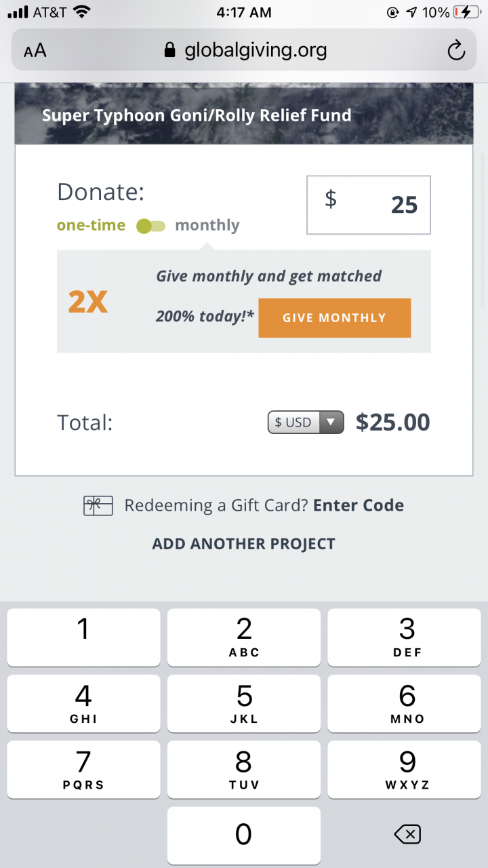488x868 pixels.
Task: Click the donation amount input field
Action: pyautogui.click(x=369, y=205)
